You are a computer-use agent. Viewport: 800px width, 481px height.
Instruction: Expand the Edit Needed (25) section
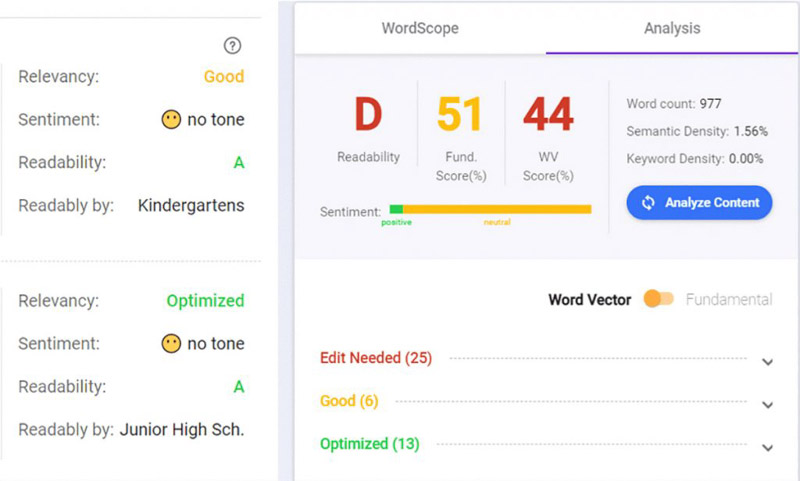(767, 362)
